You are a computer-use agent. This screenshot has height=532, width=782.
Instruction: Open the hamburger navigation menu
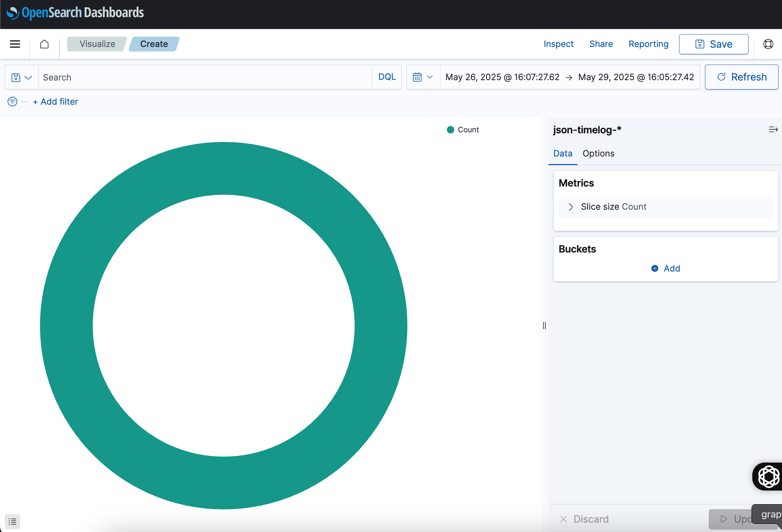(x=15, y=44)
